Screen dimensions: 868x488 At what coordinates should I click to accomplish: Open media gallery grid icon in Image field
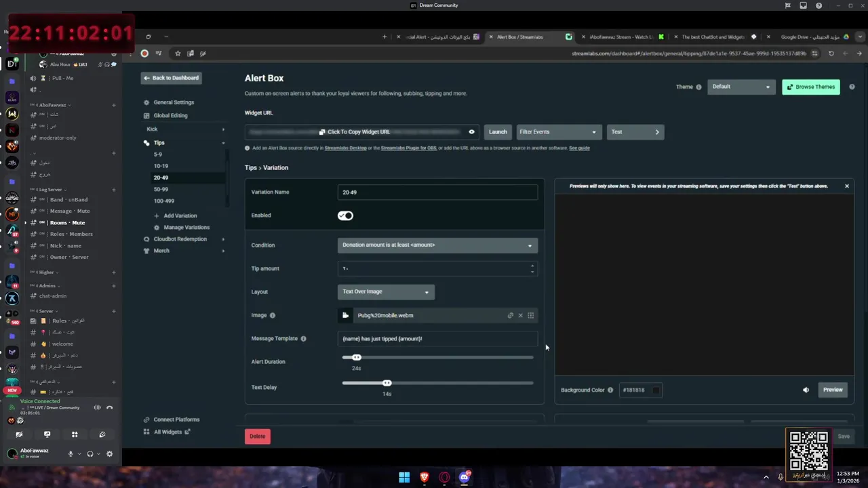(x=531, y=315)
